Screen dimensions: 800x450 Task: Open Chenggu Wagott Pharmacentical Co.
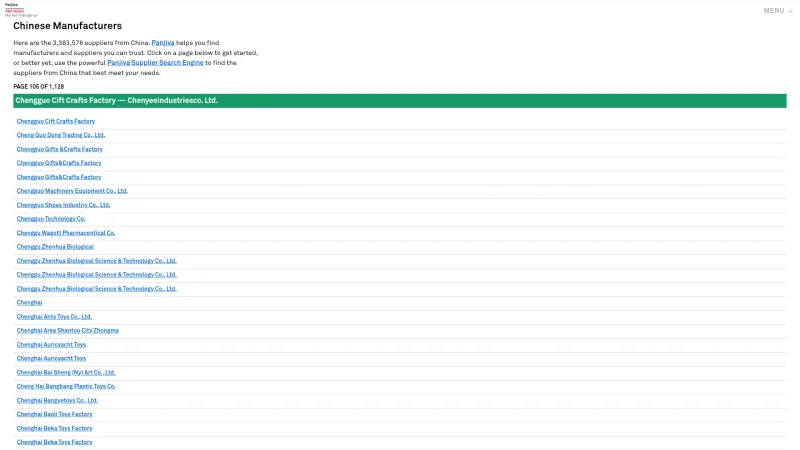coord(66,233)
